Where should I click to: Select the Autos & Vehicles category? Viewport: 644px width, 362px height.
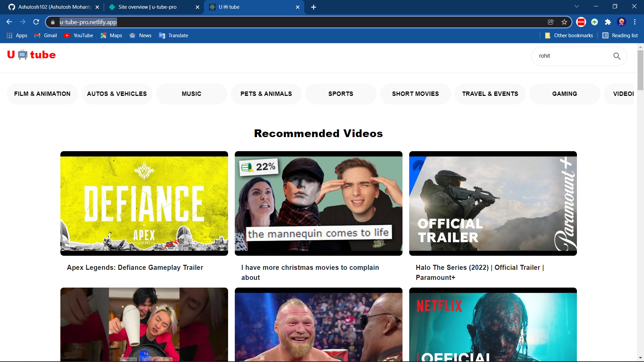click(x=117, y=94)
